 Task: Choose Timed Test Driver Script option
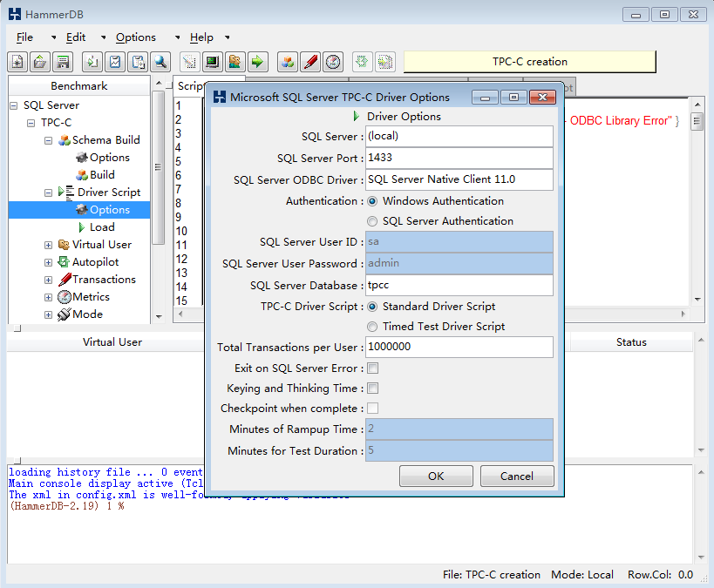372,327
